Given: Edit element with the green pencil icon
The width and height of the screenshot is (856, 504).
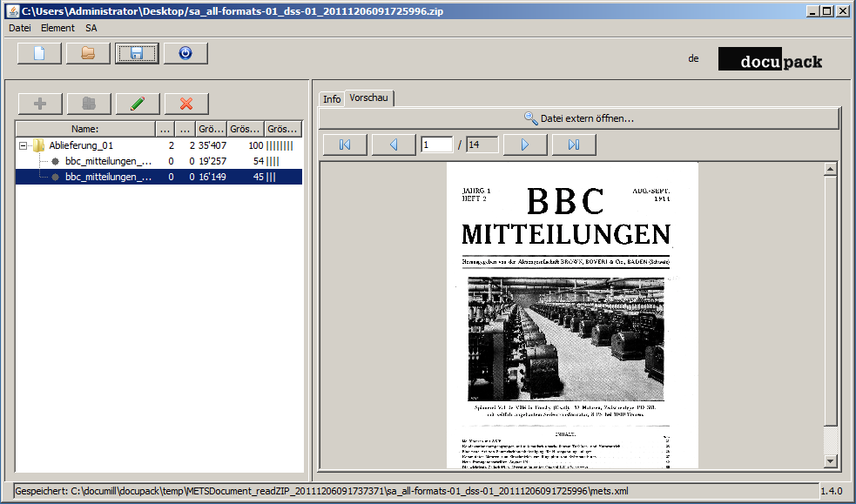Looking at the screenshot, I should [138, 104].
